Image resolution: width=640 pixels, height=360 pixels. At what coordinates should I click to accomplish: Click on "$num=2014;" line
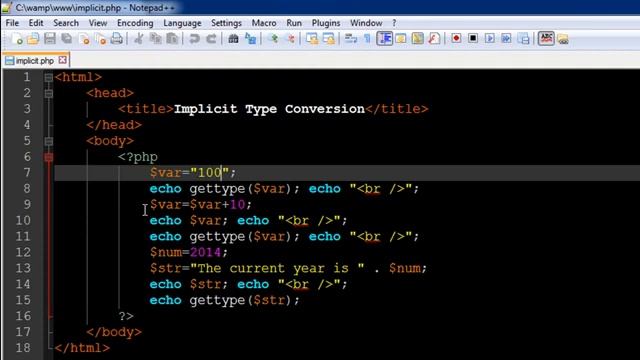189,252
